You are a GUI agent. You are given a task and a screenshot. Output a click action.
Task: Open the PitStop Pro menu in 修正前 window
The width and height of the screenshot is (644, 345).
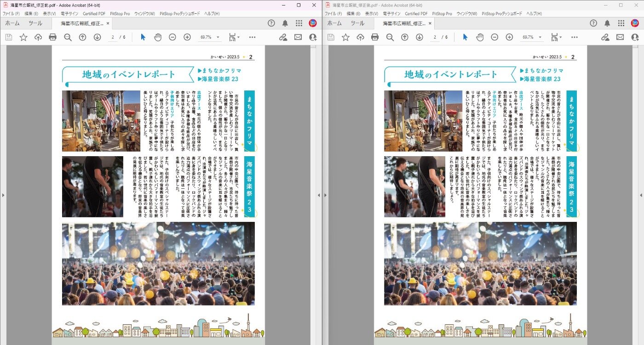(120, 14)
